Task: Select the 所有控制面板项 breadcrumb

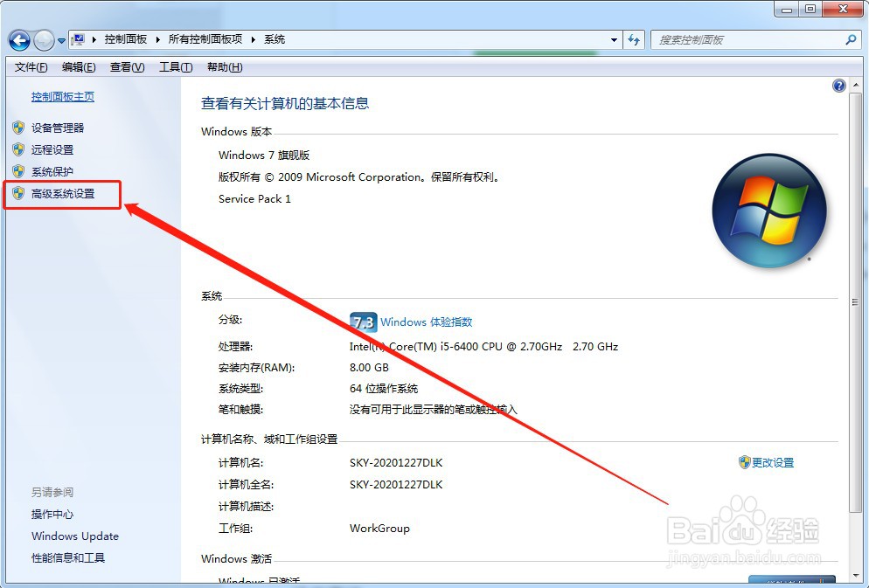Action: tap(205, 39)
